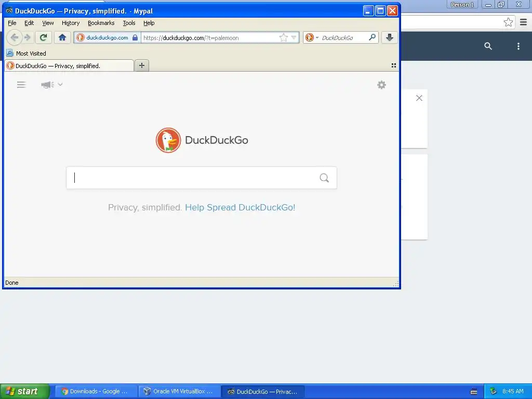Open the Bookmarks menu
The height and width of the screenshot is (399, 532).
(x=101, y=23)
